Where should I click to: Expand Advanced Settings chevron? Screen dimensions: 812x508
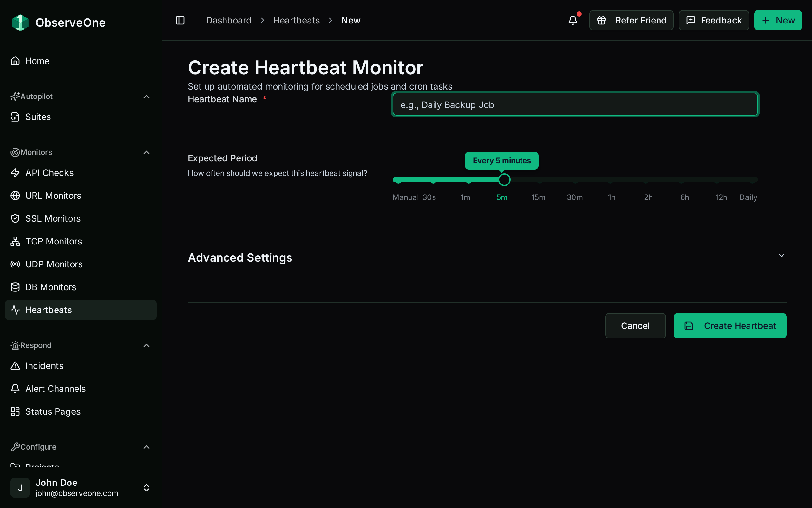pyautogui.click(x=782, y=255)
